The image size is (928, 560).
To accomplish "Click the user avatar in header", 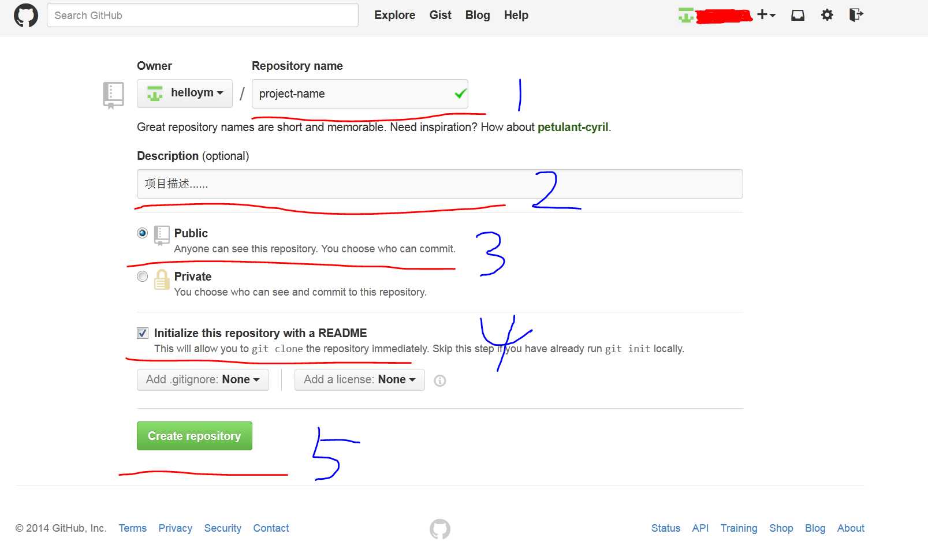I will [686, 15].
